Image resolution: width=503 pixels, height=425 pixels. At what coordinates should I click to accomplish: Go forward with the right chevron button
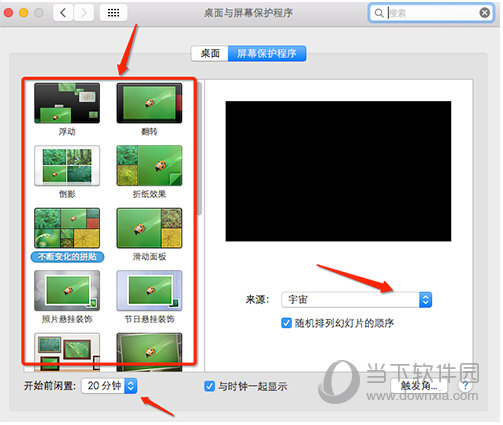83,13
